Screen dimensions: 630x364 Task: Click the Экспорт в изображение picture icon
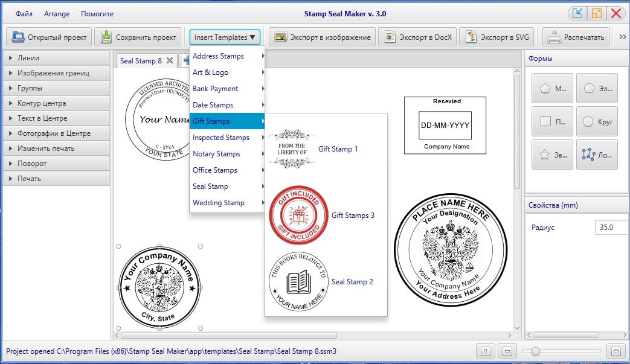coord(280,37)
